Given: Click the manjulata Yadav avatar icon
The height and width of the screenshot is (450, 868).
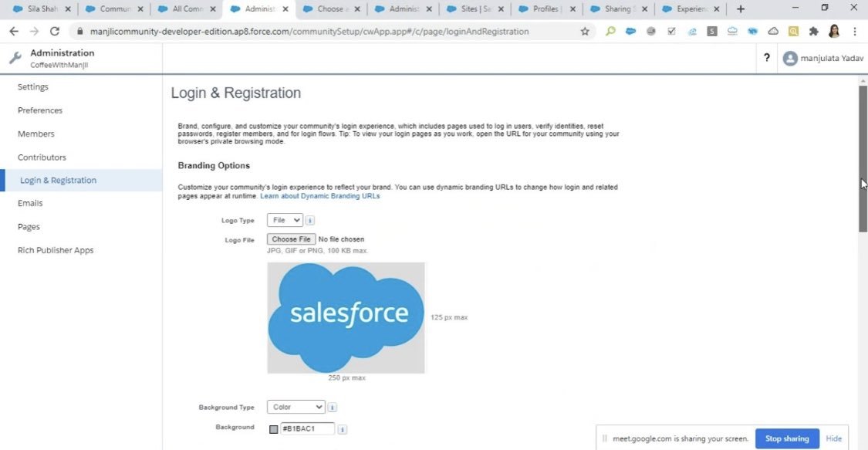Looking at the screenshot, I should tap(789, 57).
